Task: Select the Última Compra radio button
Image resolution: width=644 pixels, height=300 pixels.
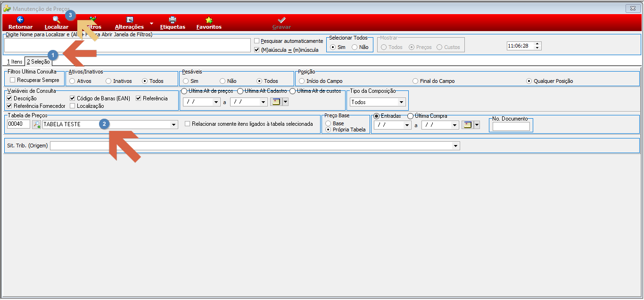Action: (410, 116)
